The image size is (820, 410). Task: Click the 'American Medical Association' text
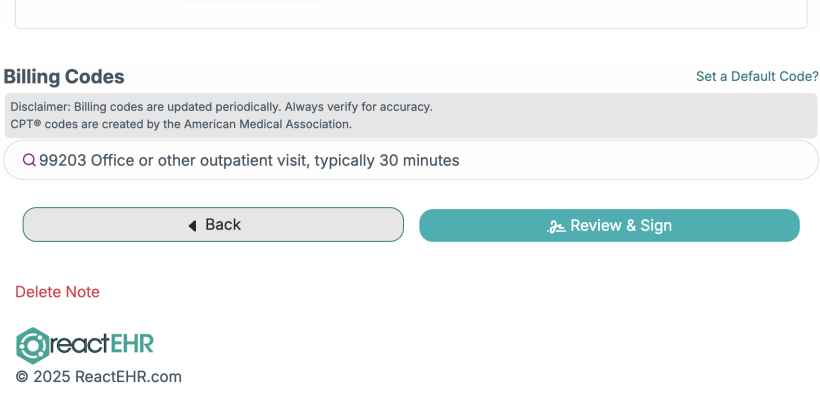tap(267, 124)
